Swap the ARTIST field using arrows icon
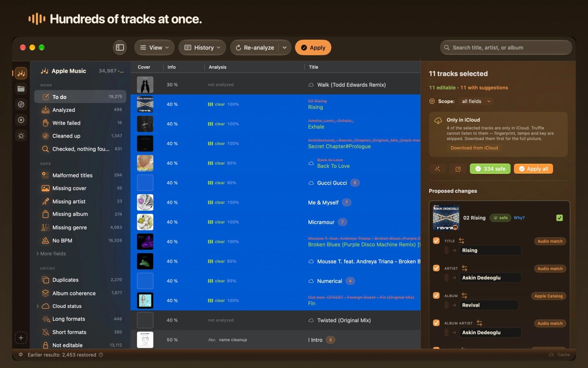This screenshot has width=588, height=368. pos(465,268)
